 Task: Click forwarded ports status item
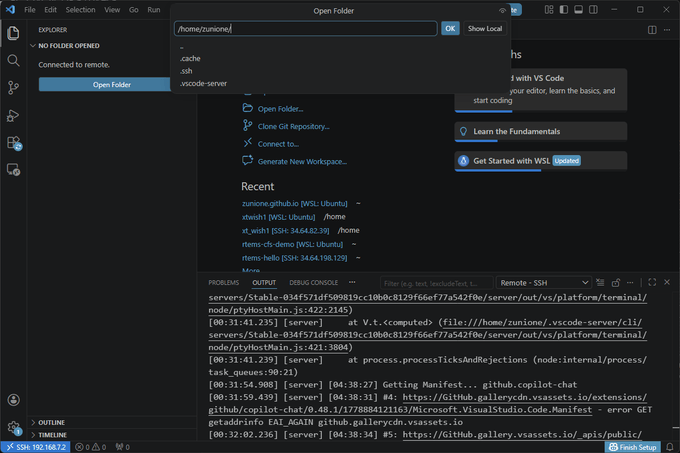(x=123, y=447)
